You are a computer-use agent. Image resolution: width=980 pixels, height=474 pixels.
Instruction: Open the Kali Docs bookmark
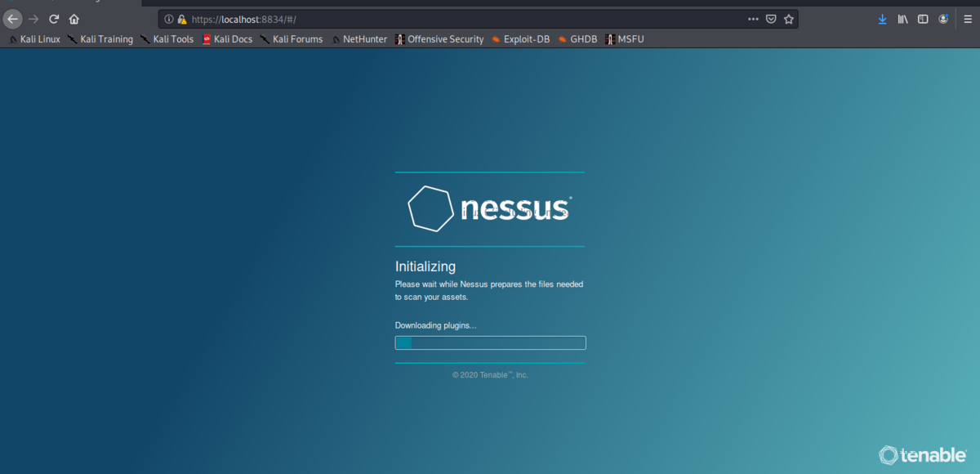pyautogui.click(x=227, y=39)
